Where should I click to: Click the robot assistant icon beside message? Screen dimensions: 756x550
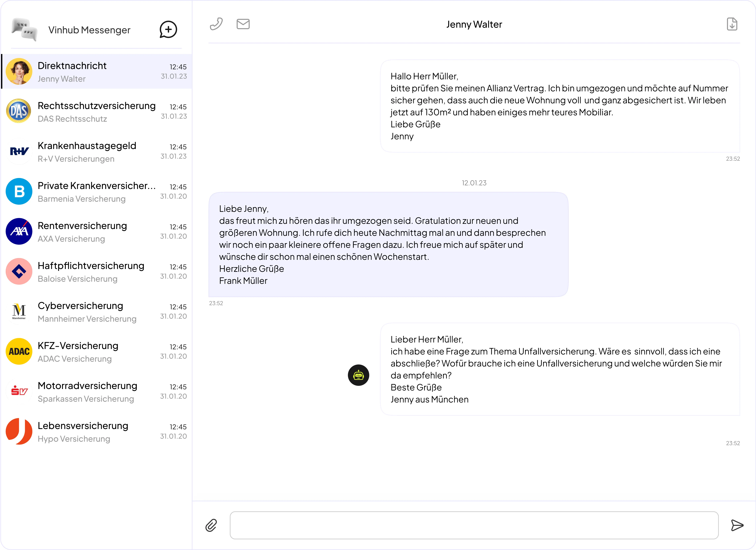click(358, 375)
